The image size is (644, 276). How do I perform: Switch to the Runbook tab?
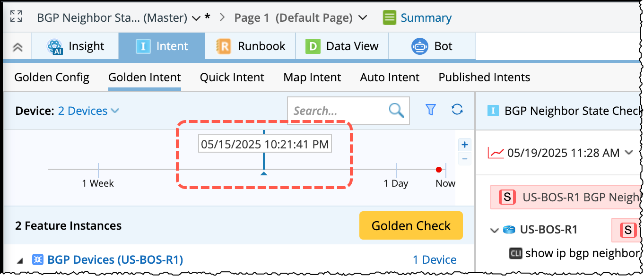[251, 46]
